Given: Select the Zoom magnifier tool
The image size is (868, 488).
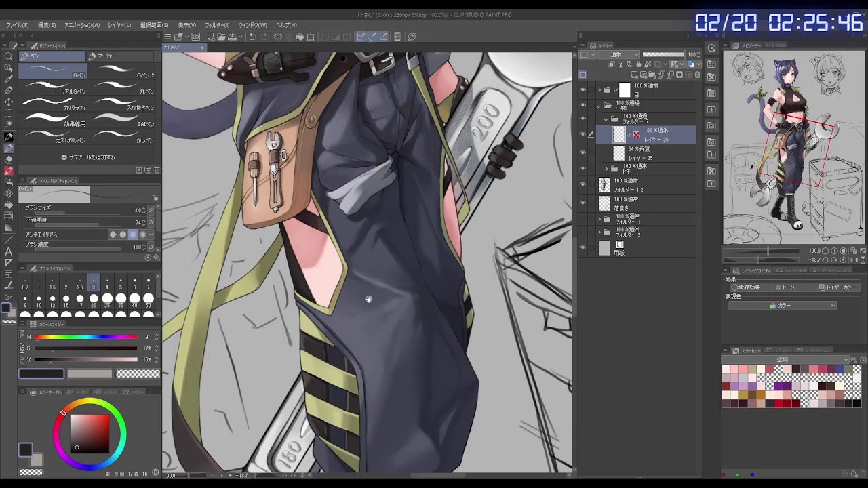Looking at the screenshot, I should coord(8,56).
